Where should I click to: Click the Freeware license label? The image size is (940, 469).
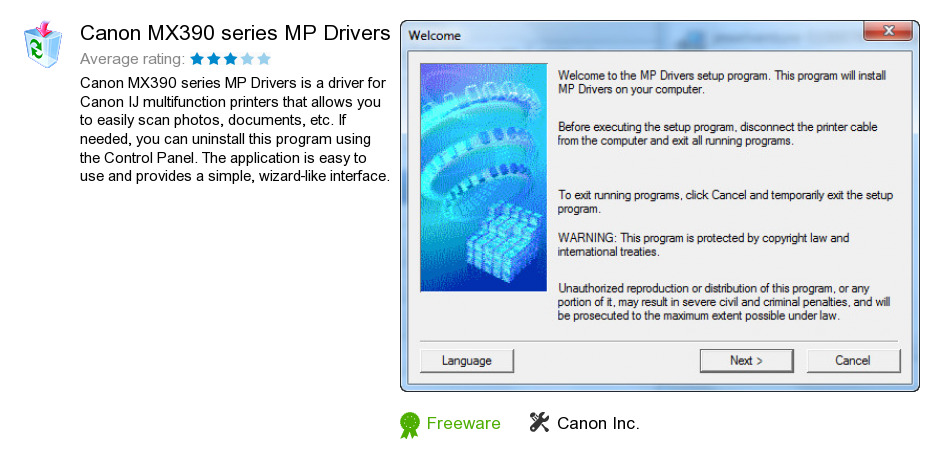pyautogui.click(x=463, y=423)
